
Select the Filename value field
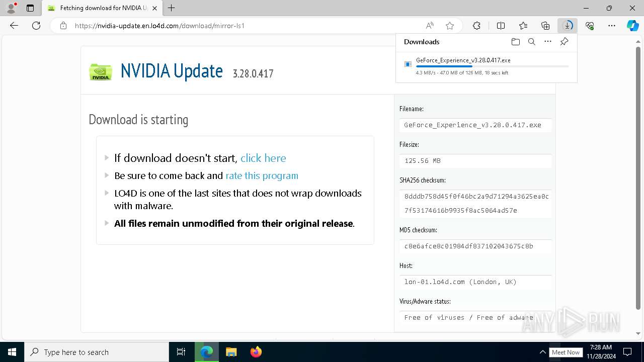pos(475,125)
